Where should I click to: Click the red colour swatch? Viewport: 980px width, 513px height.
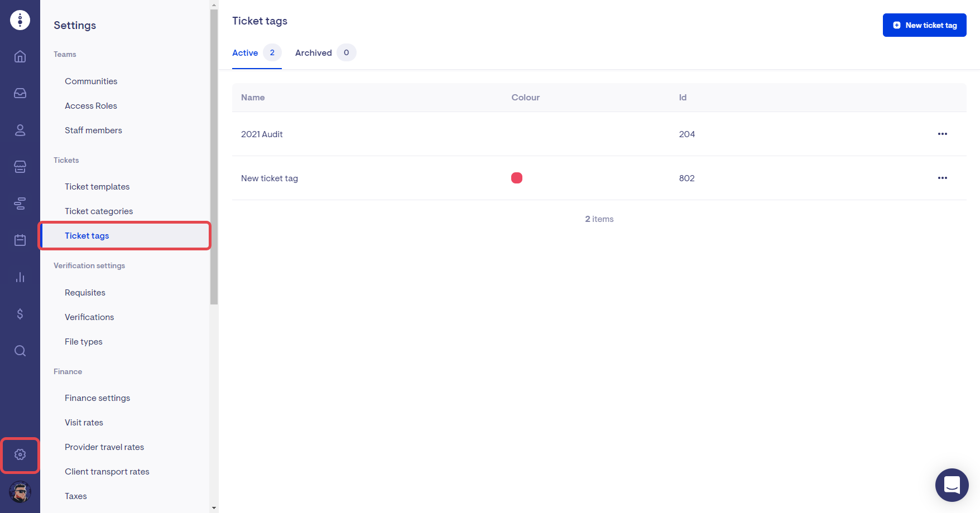tap(517, 178)
